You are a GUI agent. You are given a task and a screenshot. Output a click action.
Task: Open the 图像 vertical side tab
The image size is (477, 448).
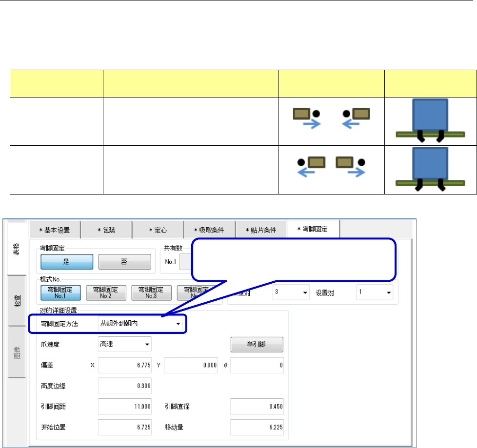(17, 352)
